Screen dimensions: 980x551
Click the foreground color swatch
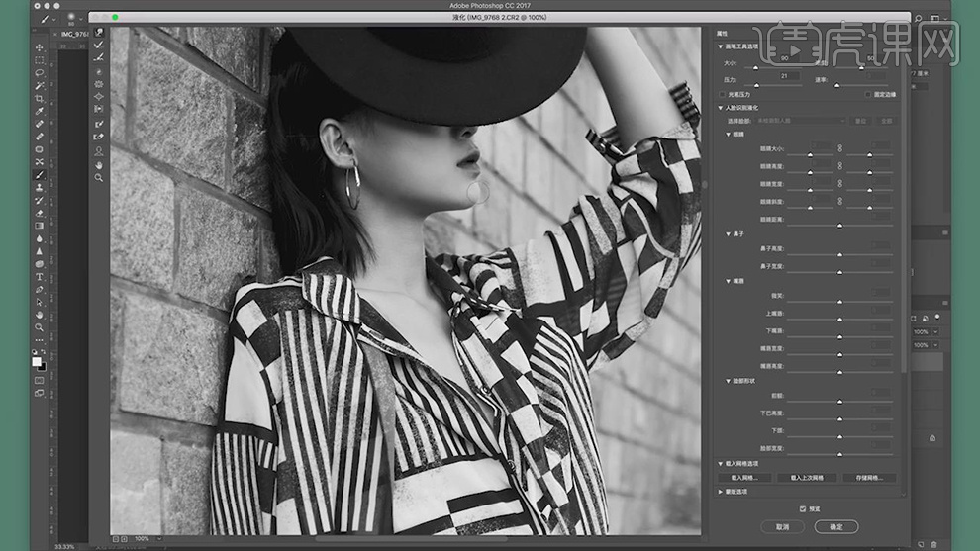[x=37, y=362]
